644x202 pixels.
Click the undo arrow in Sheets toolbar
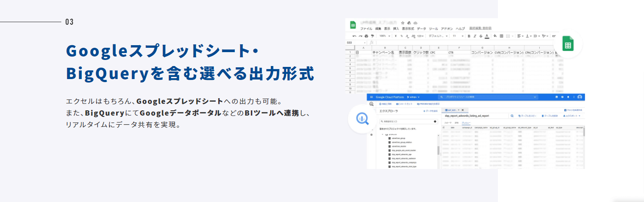[354, 36]
